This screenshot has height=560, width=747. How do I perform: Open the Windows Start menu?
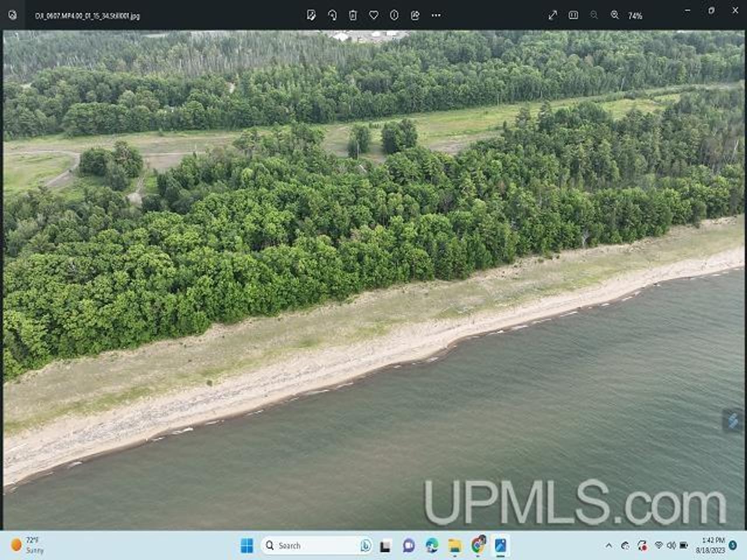pyautogui.click(x=247, y=545)
